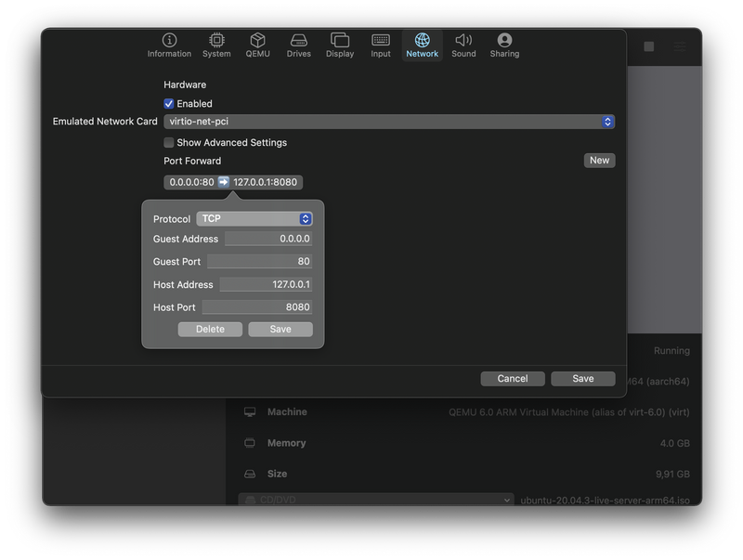Cancel the VM settings dialog
Screen dimensions: 743x560
click(x=513, y=379)
